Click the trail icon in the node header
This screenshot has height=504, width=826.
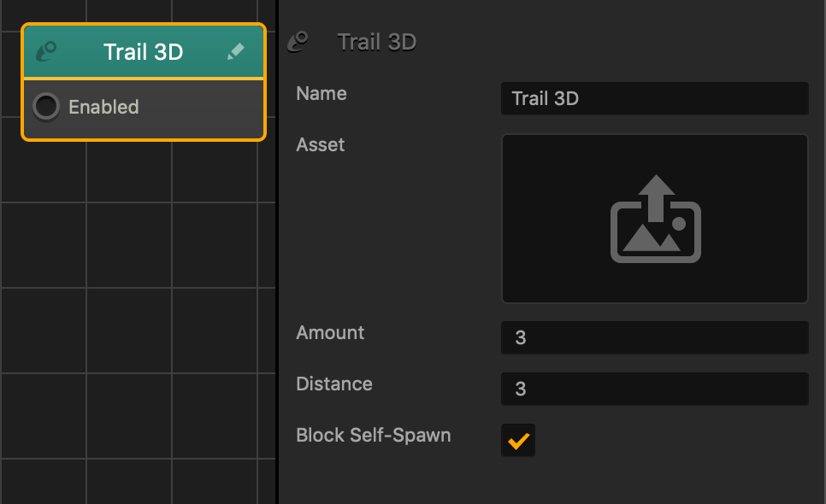click(x=46, y=51)
